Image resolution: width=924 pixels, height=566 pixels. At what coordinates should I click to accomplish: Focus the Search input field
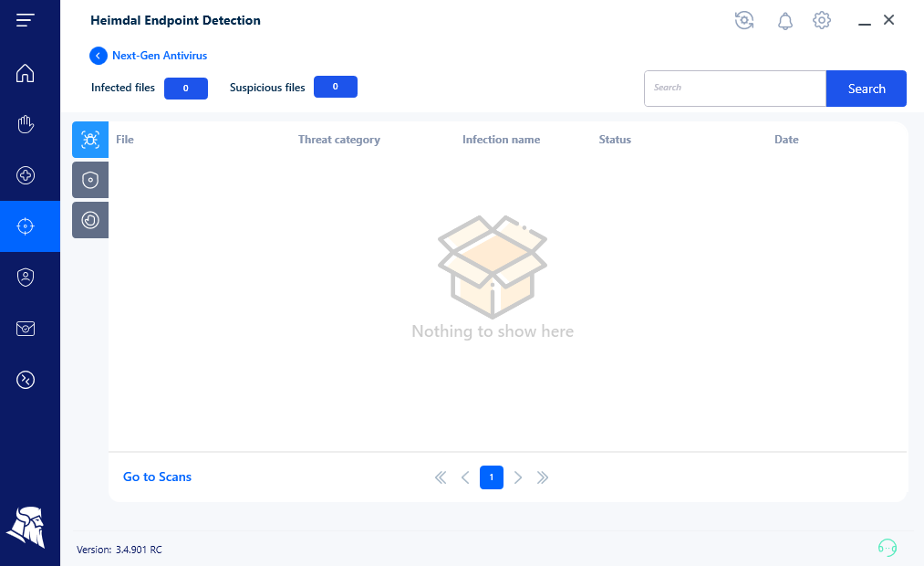point(735,89)
